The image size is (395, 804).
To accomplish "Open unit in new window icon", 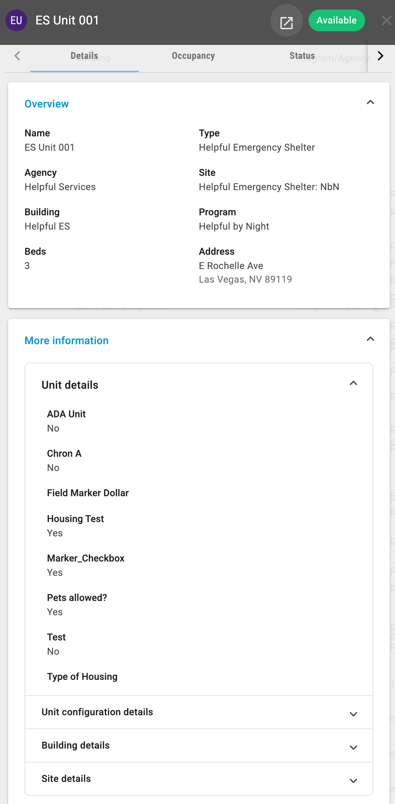I will click(286, 21).
